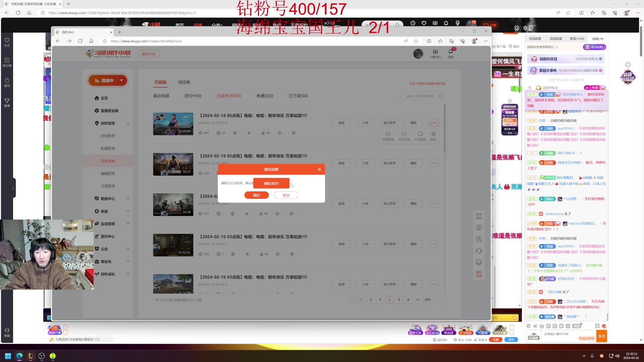Click 充值 button
644x362 pixels.
click(495, 340)
